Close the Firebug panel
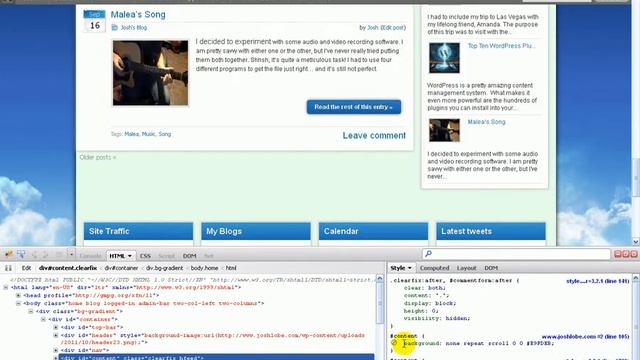 click(x=634, y=254)
